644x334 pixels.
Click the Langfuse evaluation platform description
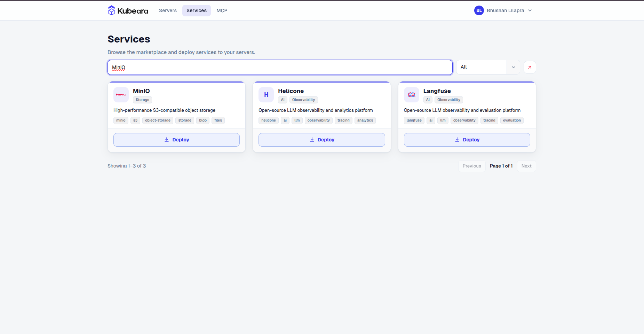click(x=462, y=110)
